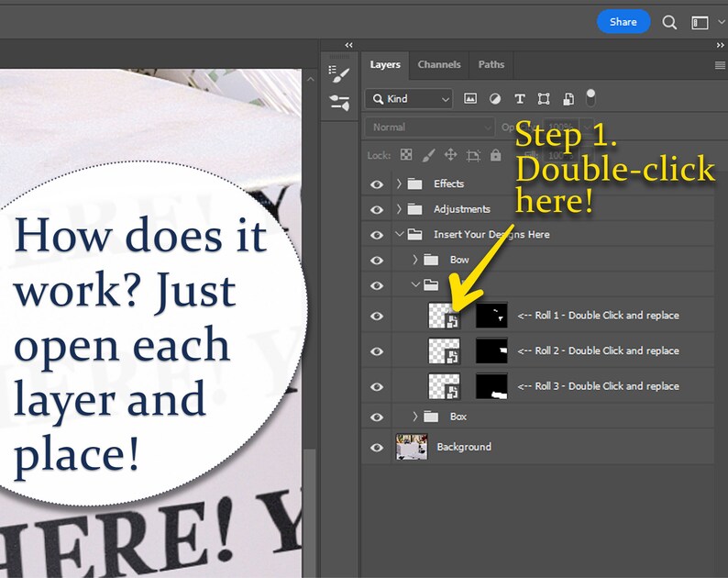The image size is (728, 578).
Task: Select the Background layer thumbnail
Action: pos(412,447)
